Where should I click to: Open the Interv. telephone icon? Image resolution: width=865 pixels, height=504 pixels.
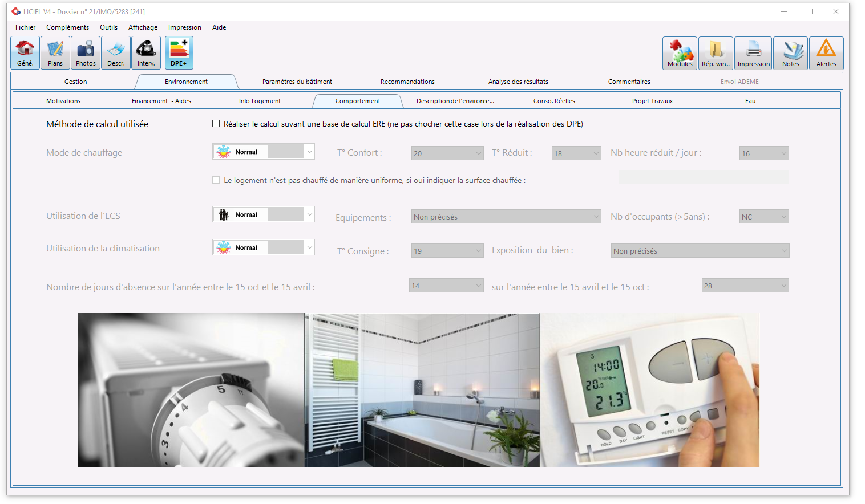pyautogui.click(x=146, y=53)
